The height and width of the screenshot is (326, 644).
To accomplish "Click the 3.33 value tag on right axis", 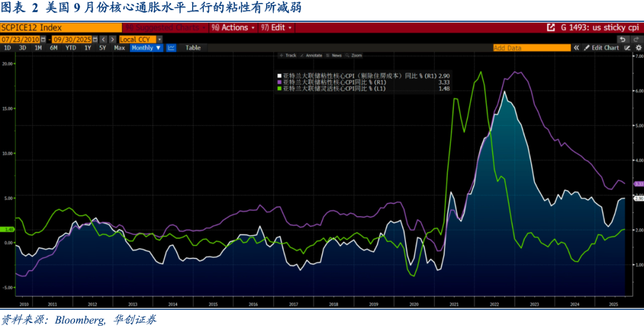I will click(x=639, y=184).
